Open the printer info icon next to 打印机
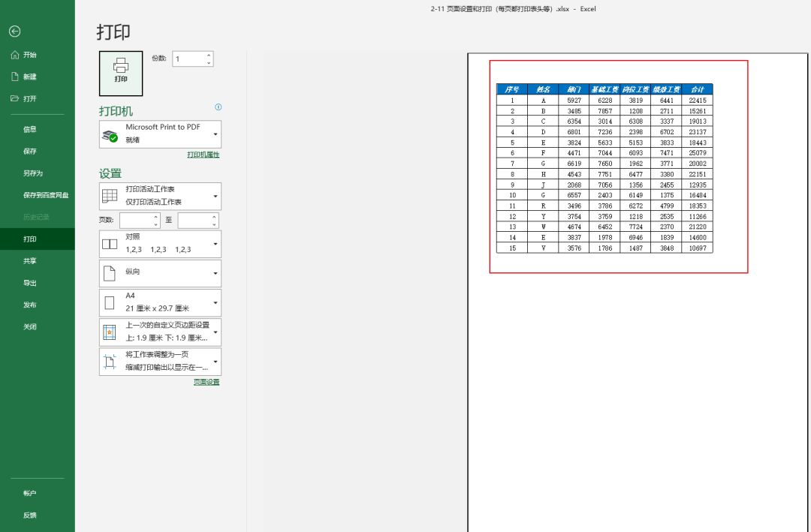811x532 pixels. tap(219, 107)
